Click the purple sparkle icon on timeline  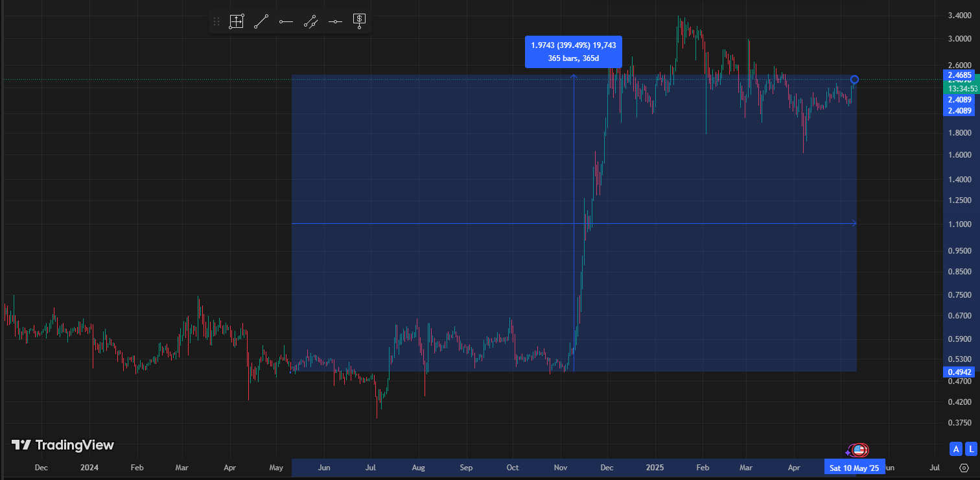[848, 452]
